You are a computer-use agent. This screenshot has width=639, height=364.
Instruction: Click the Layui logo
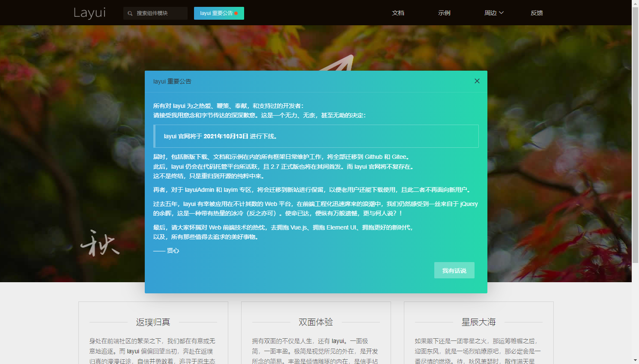tap(90, 13)
